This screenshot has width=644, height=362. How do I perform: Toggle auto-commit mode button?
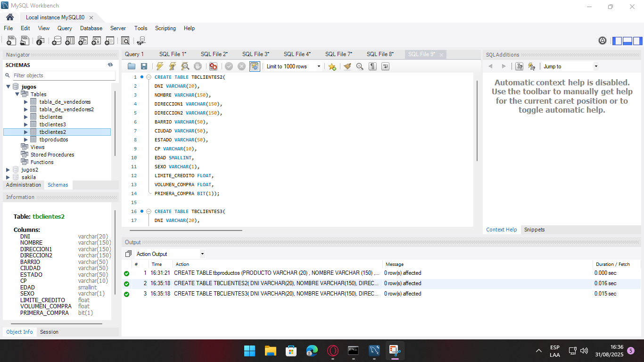coord(255,66)
